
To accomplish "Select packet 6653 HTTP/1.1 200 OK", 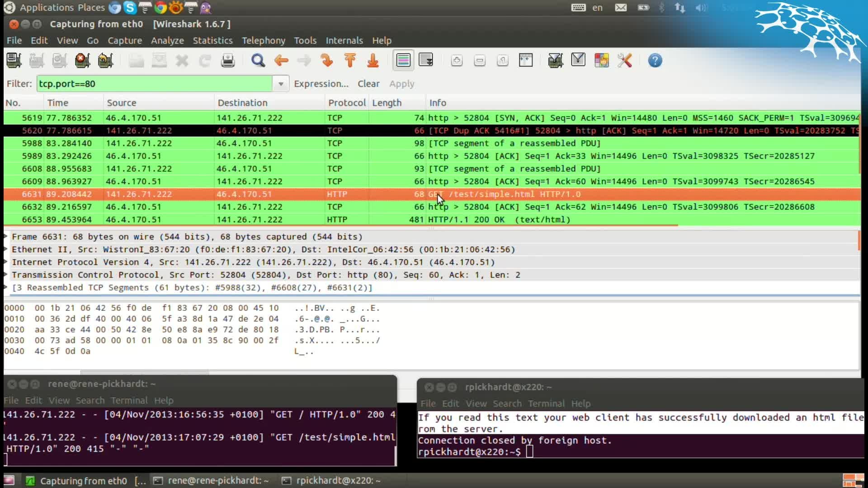I will click(x=432, y=219).
